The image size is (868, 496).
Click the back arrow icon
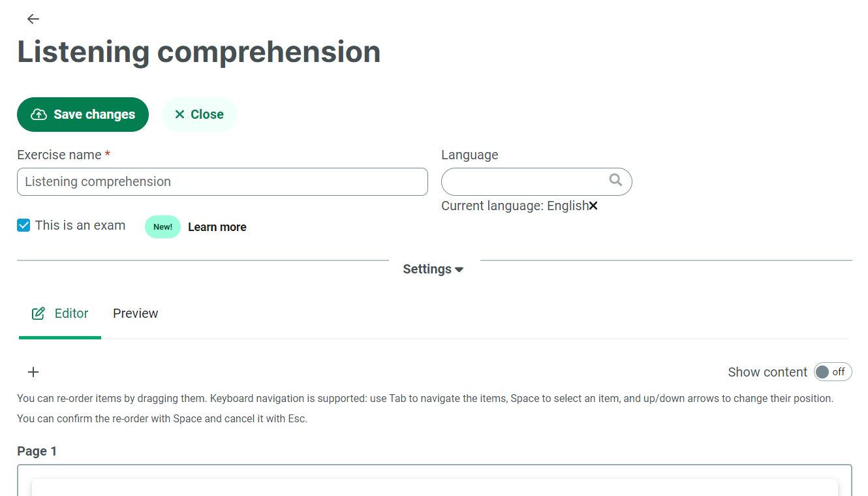pos(33,20)
